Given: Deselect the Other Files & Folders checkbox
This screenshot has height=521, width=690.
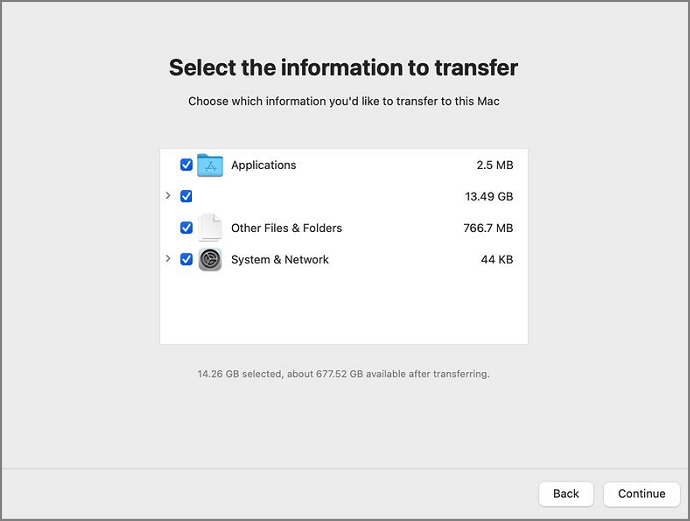Looking at the screenshot, I should tap(186, 228).
